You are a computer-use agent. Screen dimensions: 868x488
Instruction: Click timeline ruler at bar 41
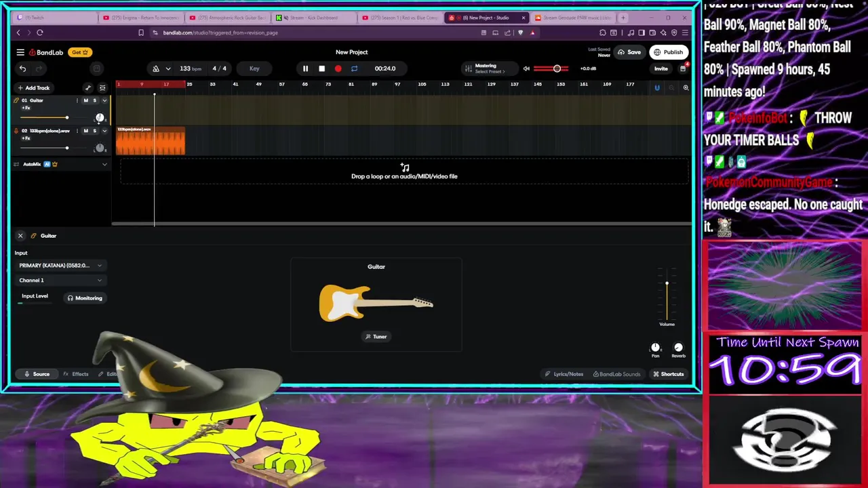235,84
